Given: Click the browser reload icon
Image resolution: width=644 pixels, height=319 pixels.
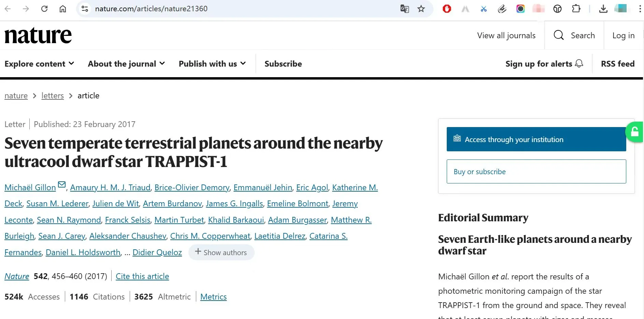Looking at the screenshot, I should pyautogui.click(x=44, y=9).
